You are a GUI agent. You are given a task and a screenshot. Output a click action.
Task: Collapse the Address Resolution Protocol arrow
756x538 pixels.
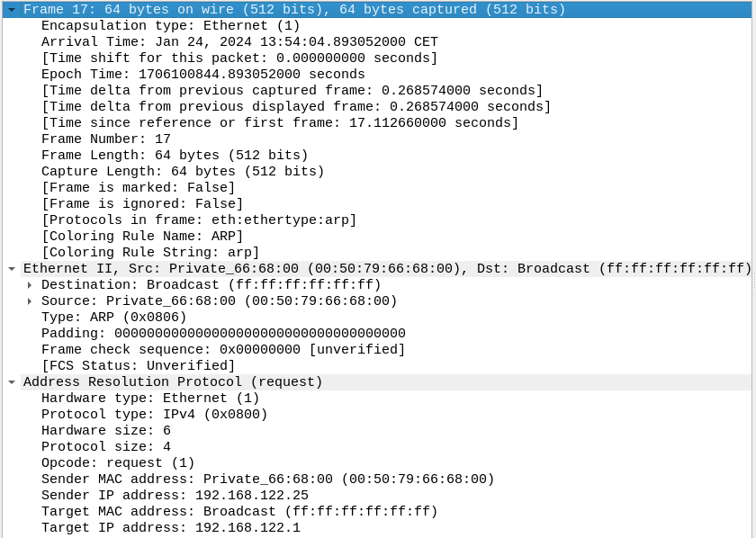click(x=12, y=381)
